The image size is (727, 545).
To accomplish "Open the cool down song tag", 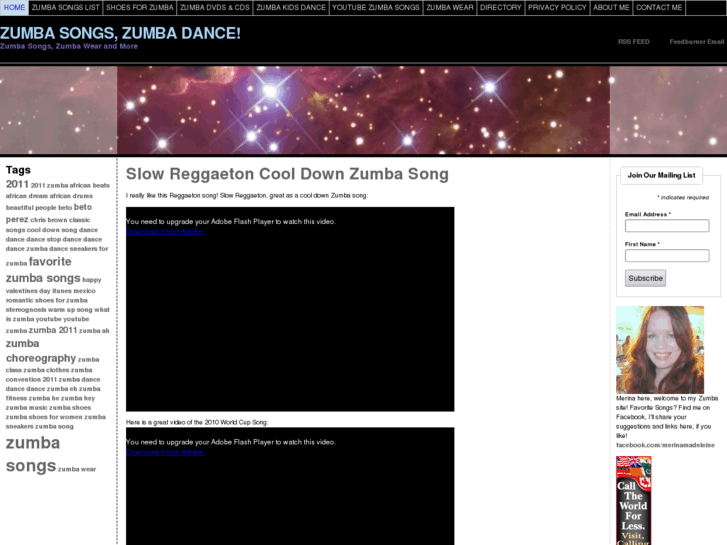I will [x=52, y=230].
